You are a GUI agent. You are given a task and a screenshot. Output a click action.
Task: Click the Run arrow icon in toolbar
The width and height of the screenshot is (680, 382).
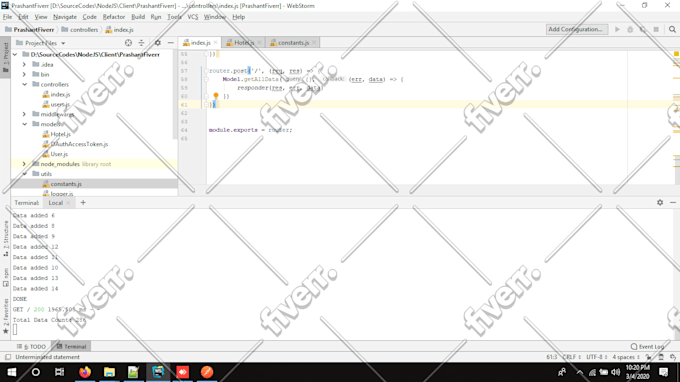pyautogui.click(x=617, y=29)
